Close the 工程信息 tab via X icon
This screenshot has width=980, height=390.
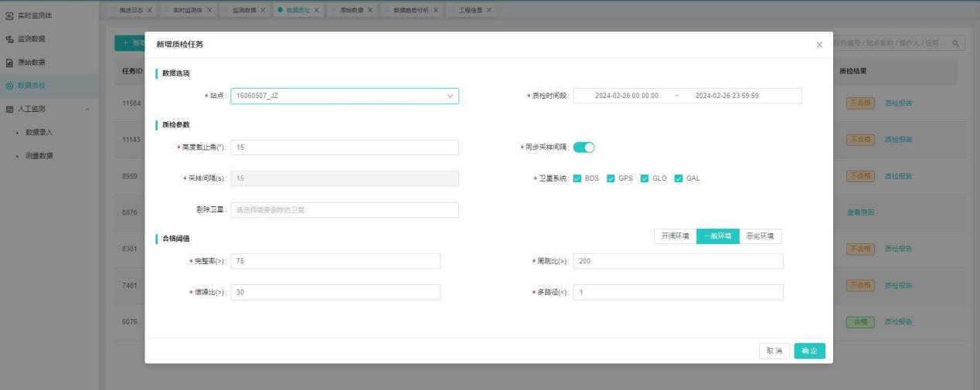[488, 9]
